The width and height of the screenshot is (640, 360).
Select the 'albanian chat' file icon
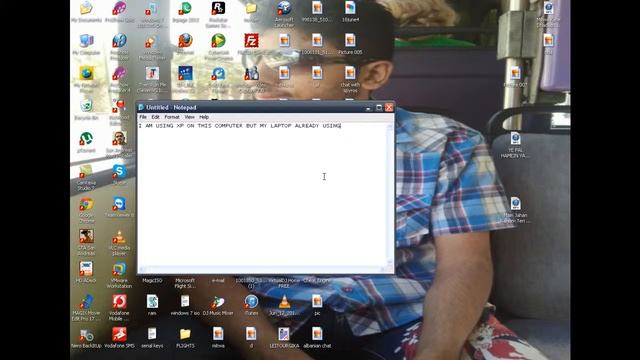point(317,338)
